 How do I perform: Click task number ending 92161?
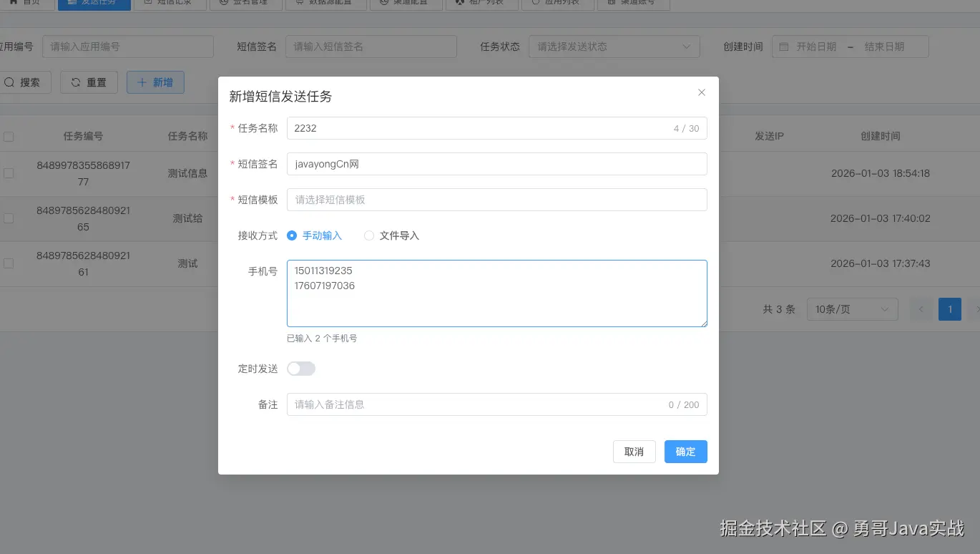(x=83, y=263)
